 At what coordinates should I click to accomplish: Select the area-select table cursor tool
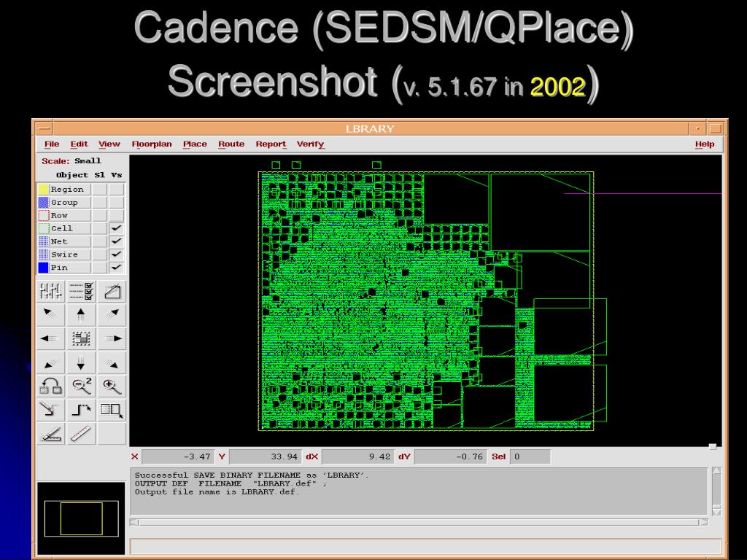coord(112,410)
